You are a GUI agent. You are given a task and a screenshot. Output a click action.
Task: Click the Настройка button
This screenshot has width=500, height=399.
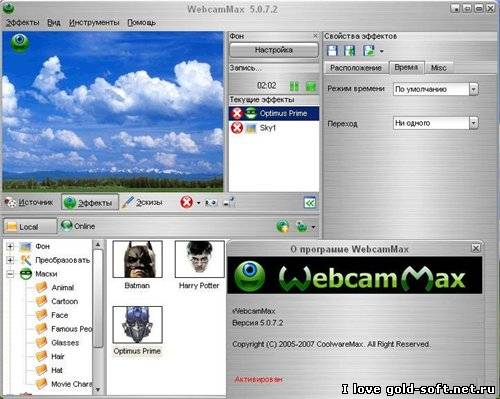point(274,50)
